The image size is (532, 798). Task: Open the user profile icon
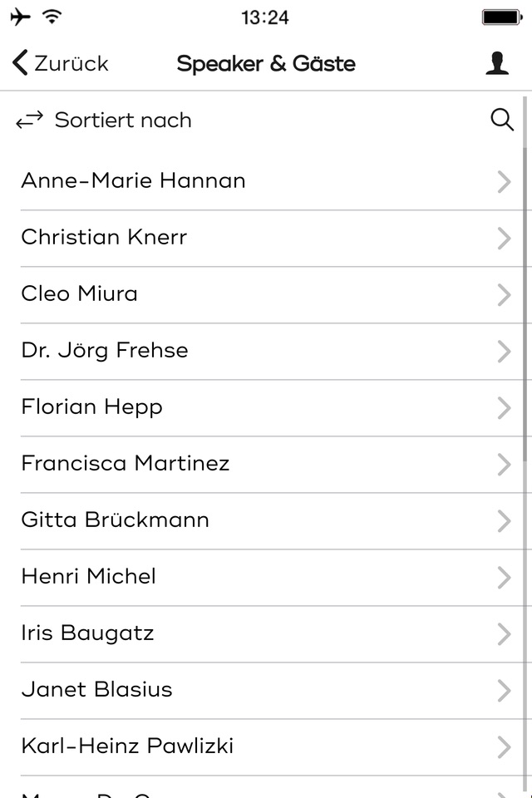pyautogui.click(x=497, y=64)
